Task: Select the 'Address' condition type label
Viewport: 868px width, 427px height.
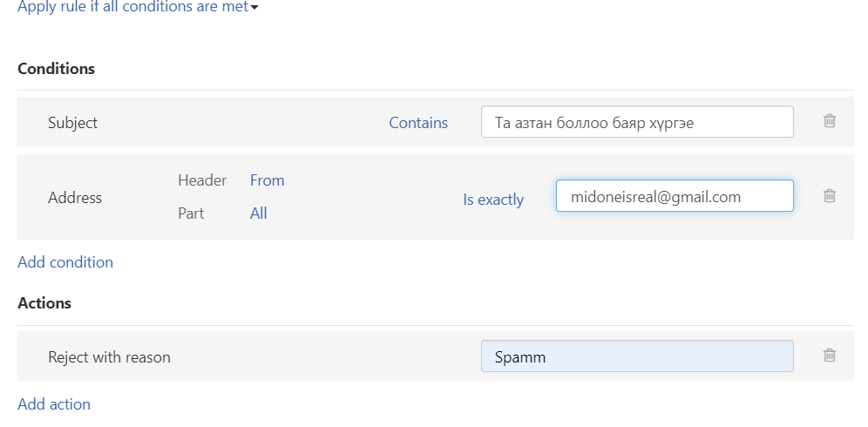Action: (x=75, y=198)
